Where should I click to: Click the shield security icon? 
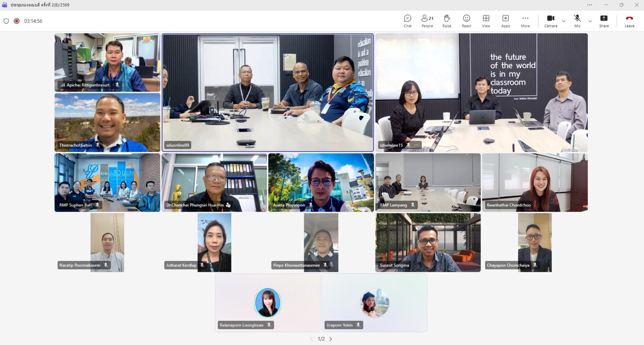coord(6,21)
